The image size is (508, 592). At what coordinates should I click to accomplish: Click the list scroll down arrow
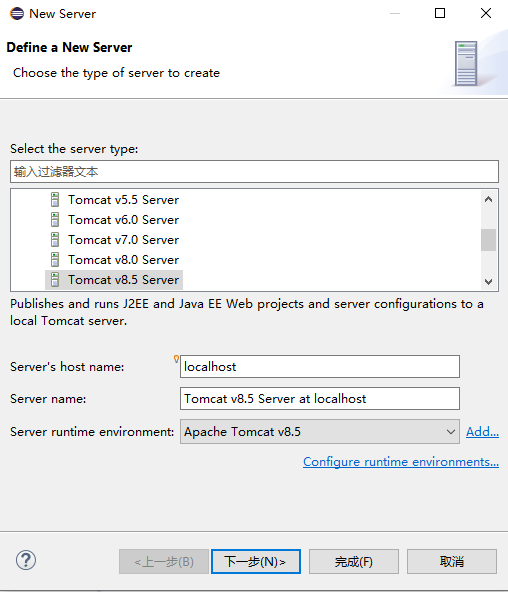488,282
